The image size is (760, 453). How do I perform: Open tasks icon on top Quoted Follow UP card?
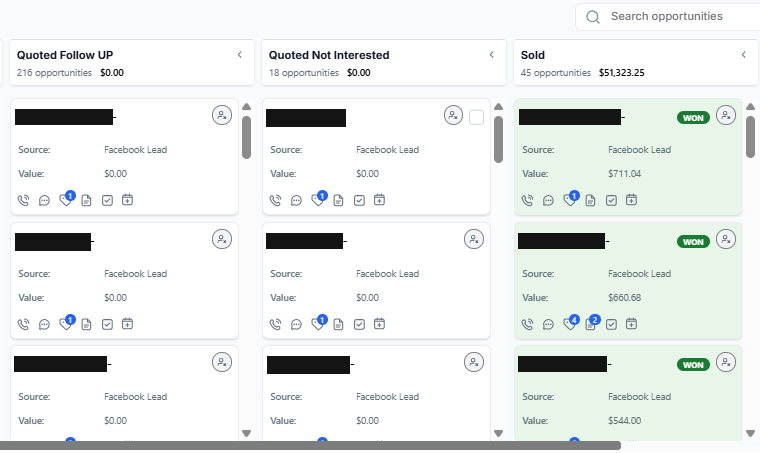click(x=107, y=200)
